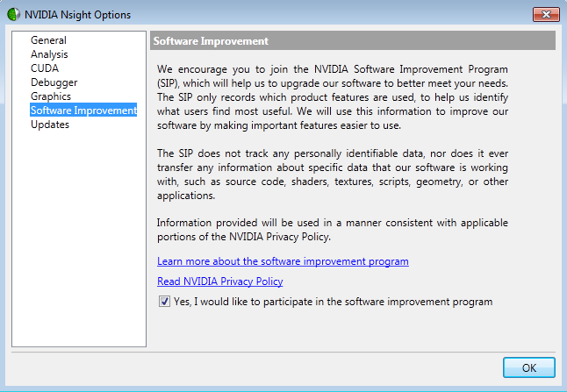
Task: Uncheck participate in software improvement program
Action: click(164, 302)
